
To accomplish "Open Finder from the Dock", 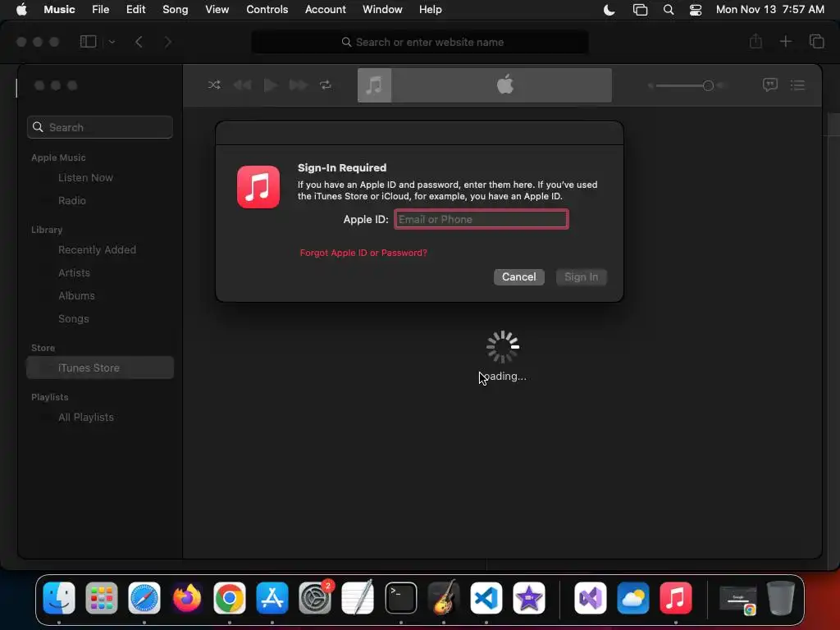I will (x=59, y=598).
